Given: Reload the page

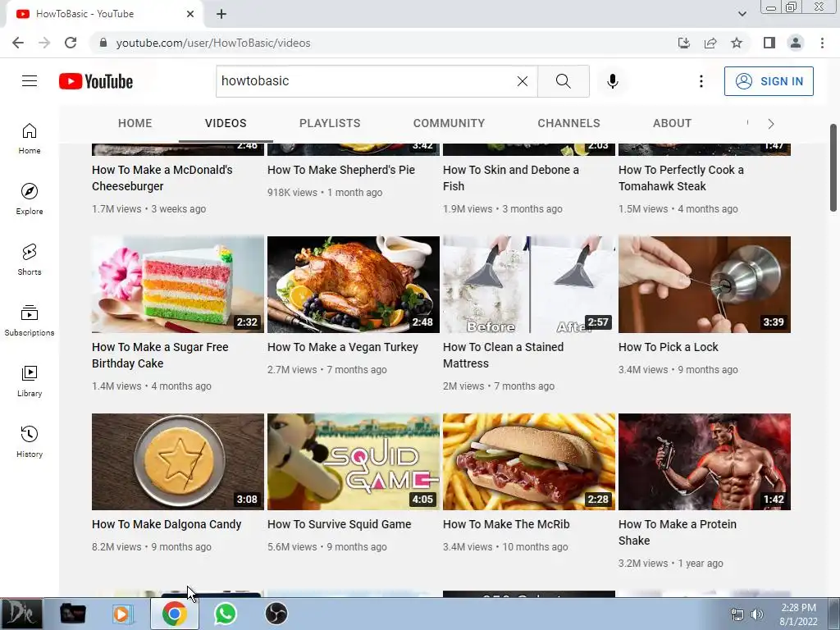Looking at the screenshot, I should point(71,43).
